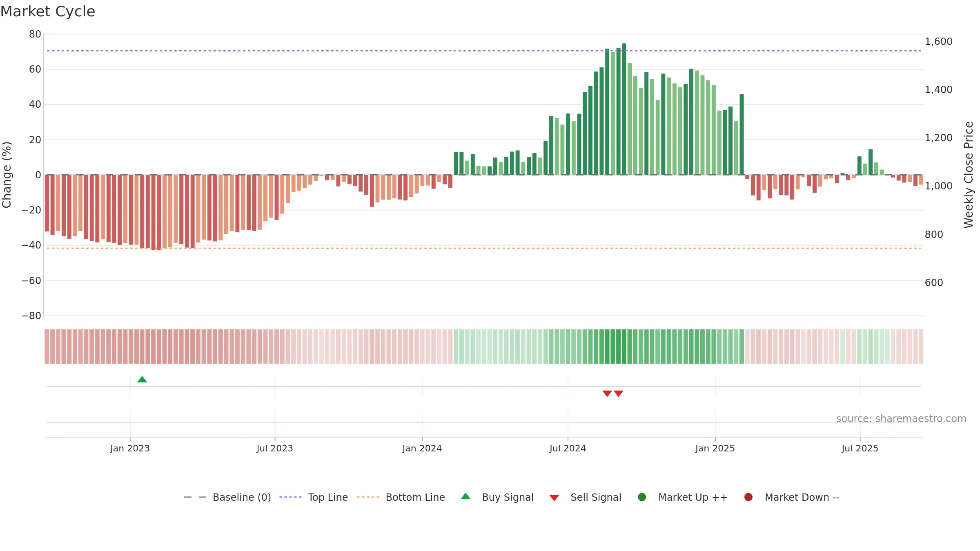This screenshot has width=980, height=551.
Task: Click the green Buy Signal triangle near Jan 2023
Action: point(142,380)
